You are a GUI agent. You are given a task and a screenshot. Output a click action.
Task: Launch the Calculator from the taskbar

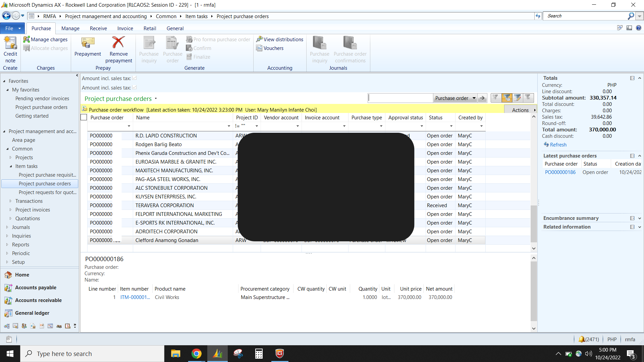[x=259, y=354]
